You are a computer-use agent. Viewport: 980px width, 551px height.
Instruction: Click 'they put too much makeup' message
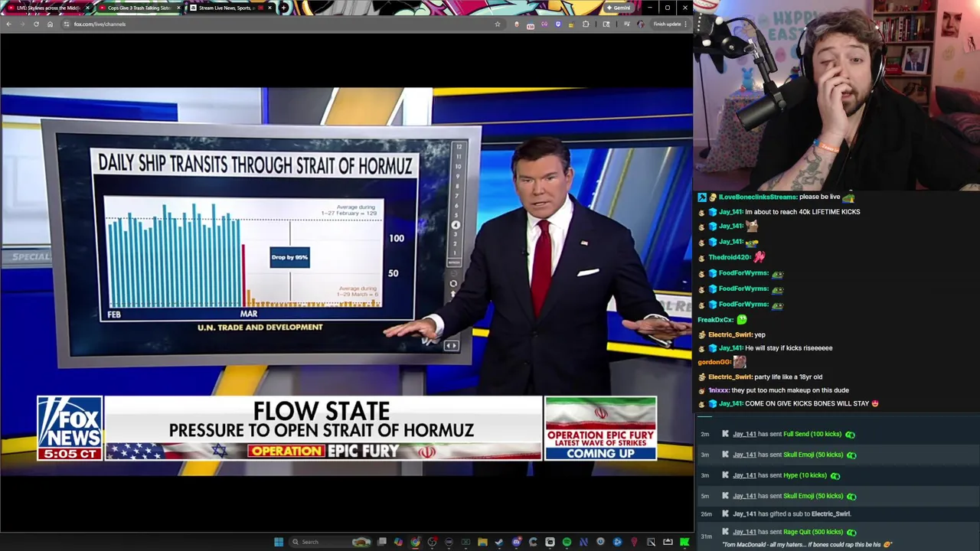point(790,390)
